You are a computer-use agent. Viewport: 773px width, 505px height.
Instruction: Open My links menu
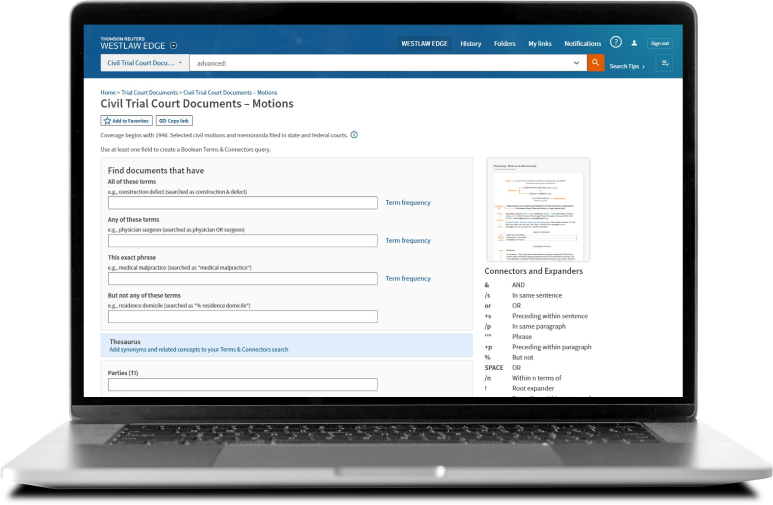coord(540,44)
